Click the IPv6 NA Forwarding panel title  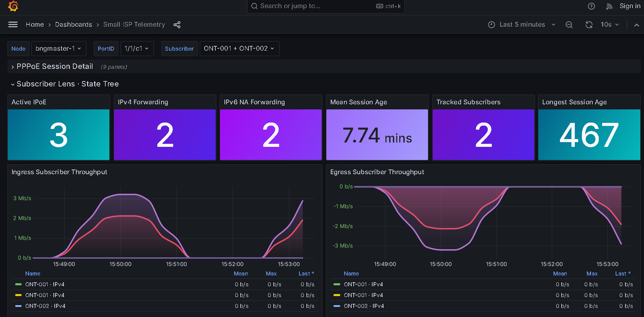(254, 102)
